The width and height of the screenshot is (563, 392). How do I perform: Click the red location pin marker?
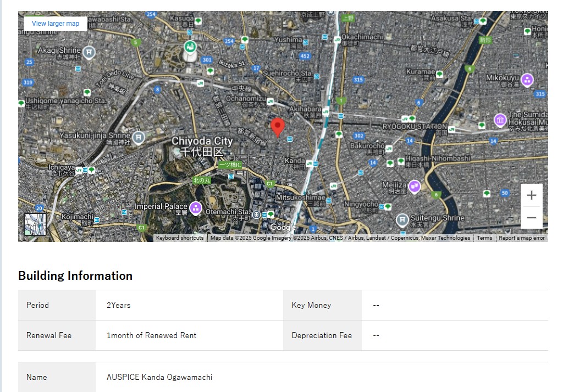[x=278, y=127]
